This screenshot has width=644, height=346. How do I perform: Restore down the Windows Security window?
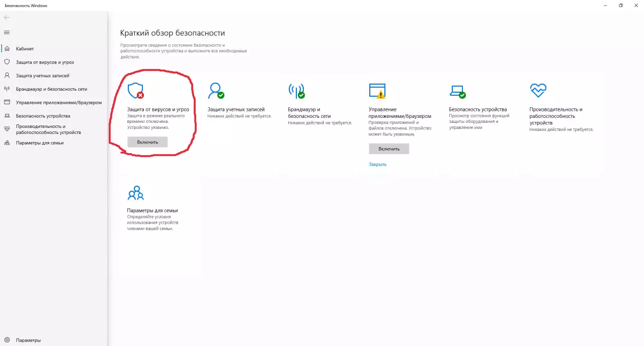click(621, 5)
